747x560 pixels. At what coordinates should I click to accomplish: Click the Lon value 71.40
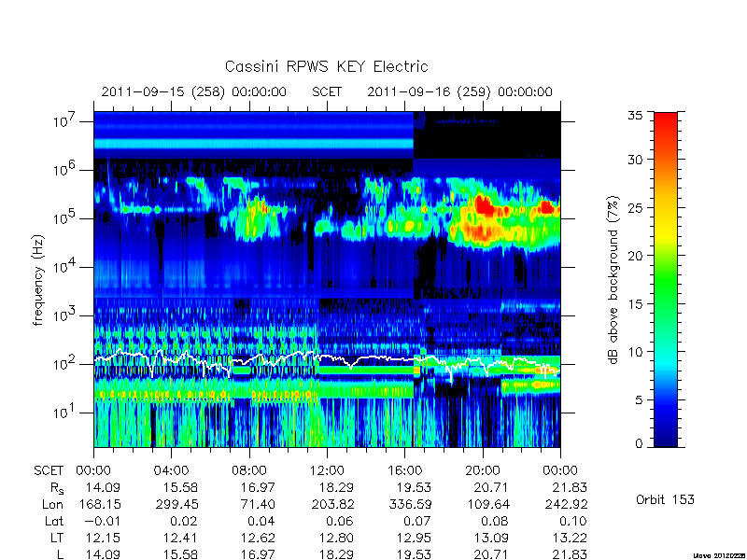click(x=258, y=504)
